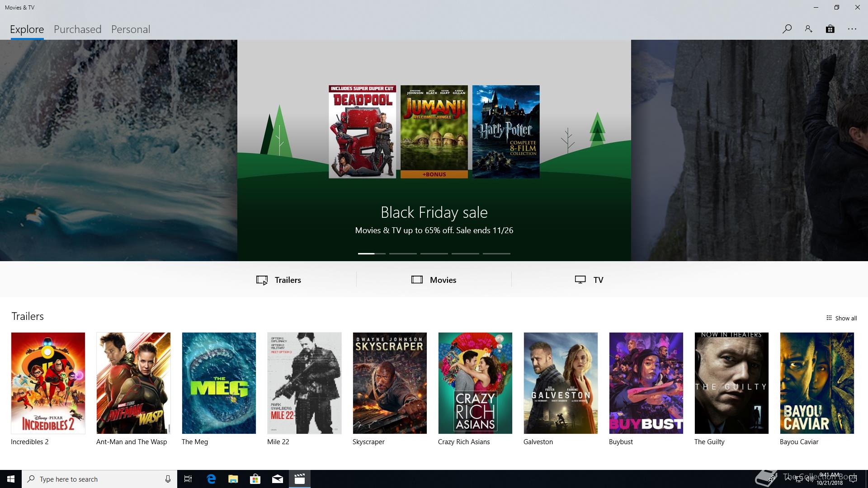Select the fourth carousel page indicator
Image resolution: width=868 pixels, height=488 pixels.
tap(465, 253)
